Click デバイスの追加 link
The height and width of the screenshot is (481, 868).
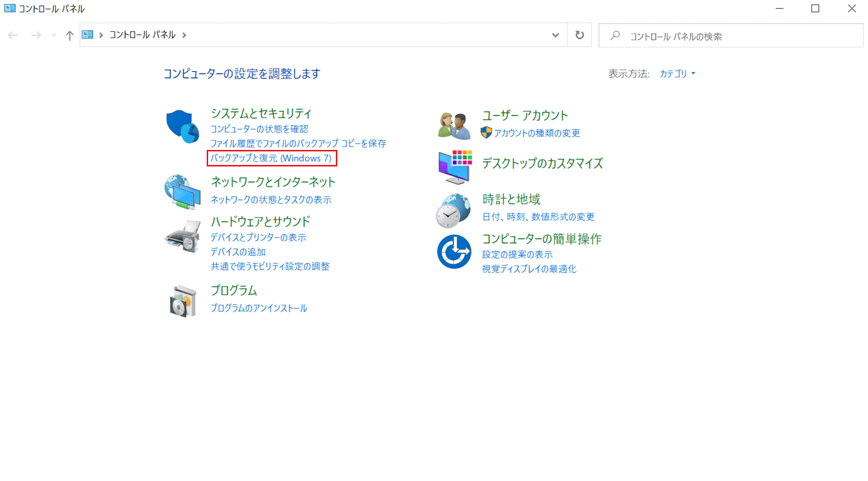(238, 252)
